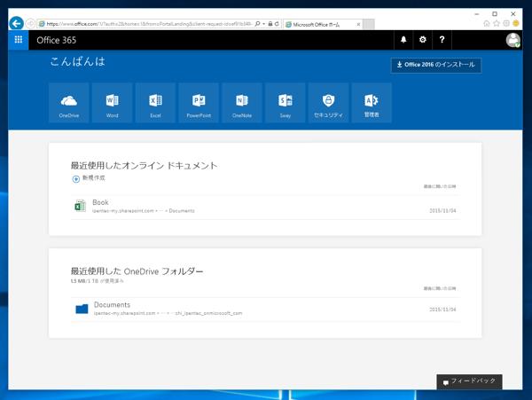Image resolution: width=532 pixels, height=400 pixels.
Task: Click the 最近使用したオンライン ドキュメント heading
Action: [x=144, y=166]
